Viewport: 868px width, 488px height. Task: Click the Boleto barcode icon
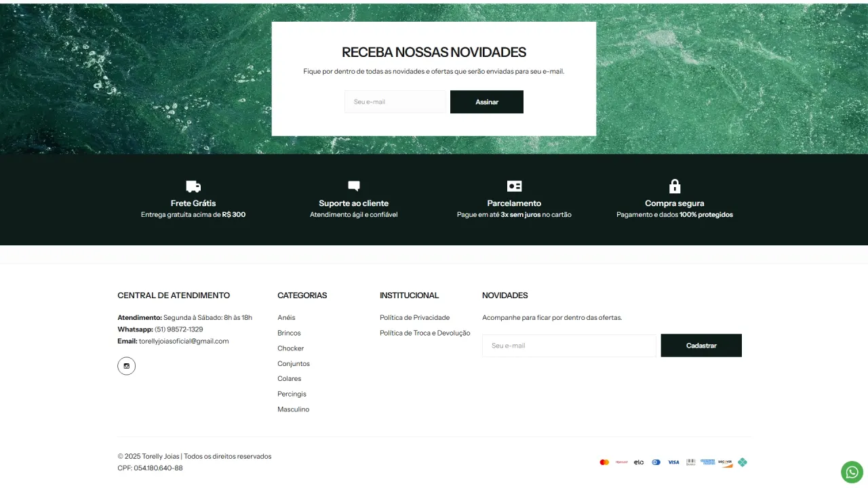click(x=691, y=462)
